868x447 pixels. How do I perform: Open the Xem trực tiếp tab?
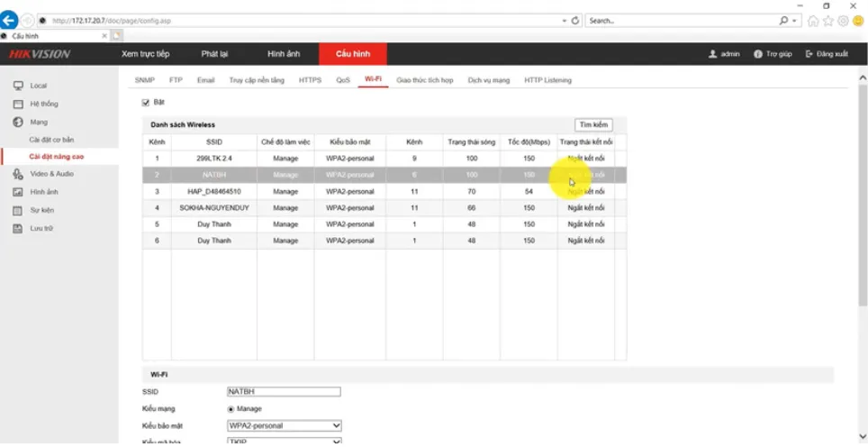coord(146,54)
